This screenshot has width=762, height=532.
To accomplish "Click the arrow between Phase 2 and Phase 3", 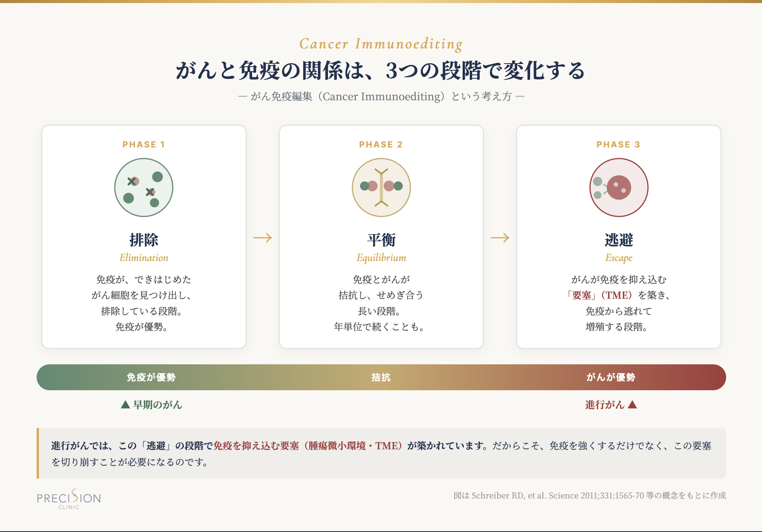I will pos(500,238).
